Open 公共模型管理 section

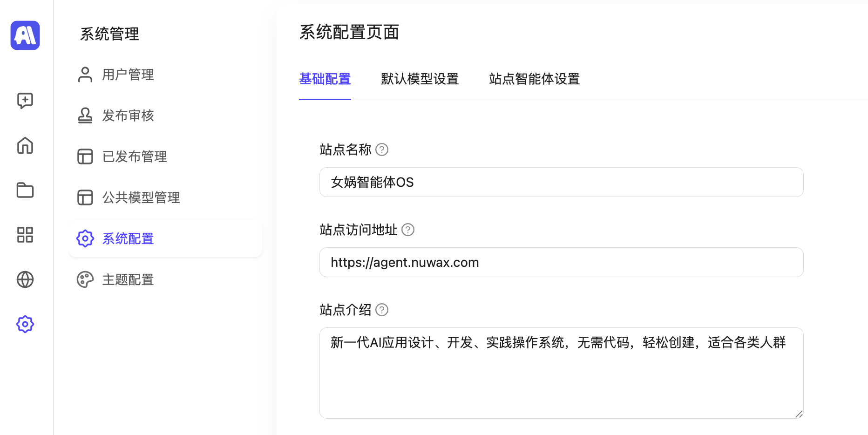tap(141, 197)
